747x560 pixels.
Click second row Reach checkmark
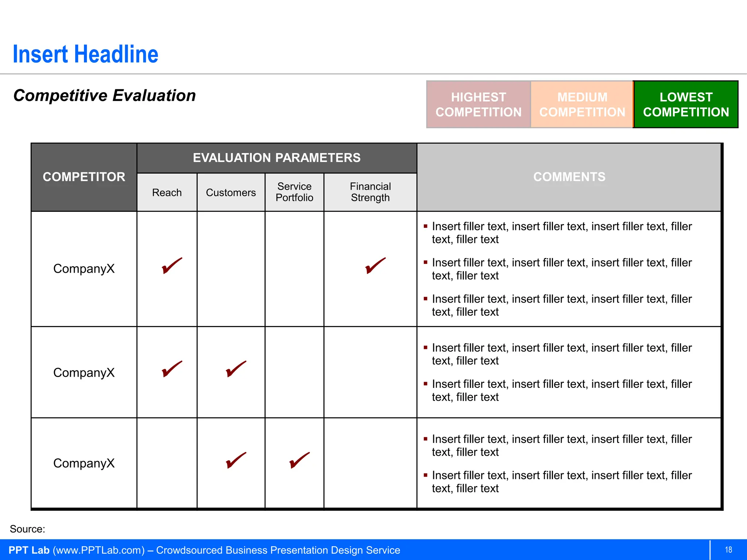pyautogui.click(x=171, y=369)
